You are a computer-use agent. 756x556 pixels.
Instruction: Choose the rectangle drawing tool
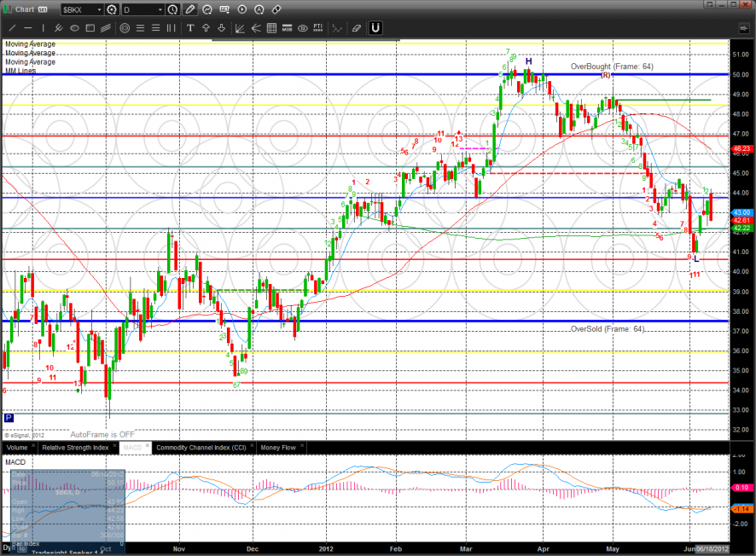click(x=90, y=28)
